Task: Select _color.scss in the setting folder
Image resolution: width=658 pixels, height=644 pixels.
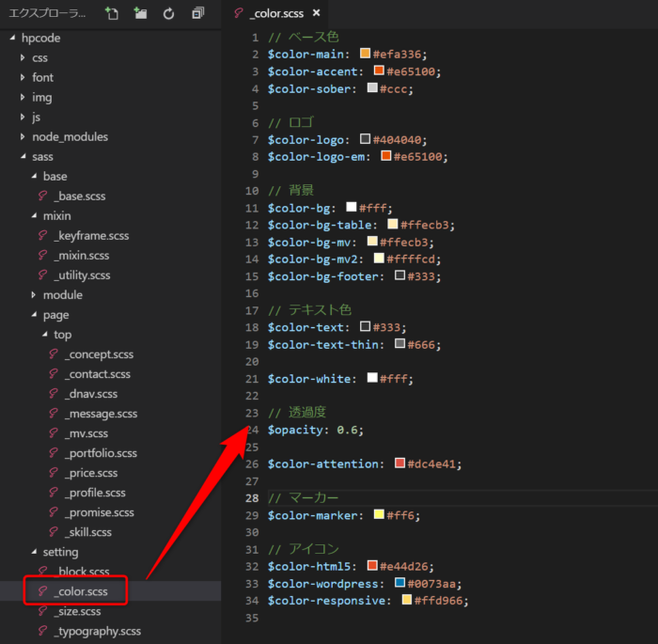Action: (82, 591)
